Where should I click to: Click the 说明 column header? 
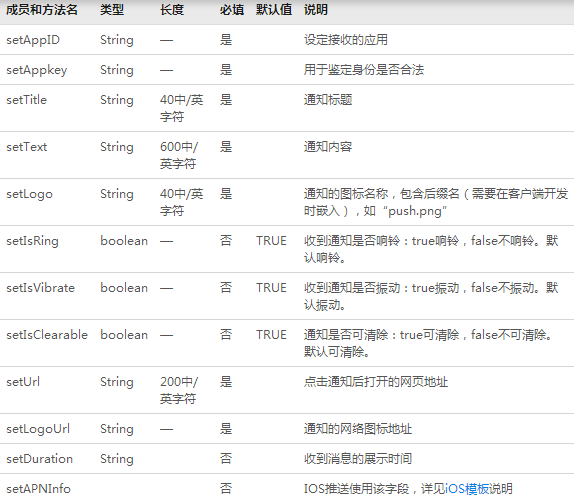(316, 10)
